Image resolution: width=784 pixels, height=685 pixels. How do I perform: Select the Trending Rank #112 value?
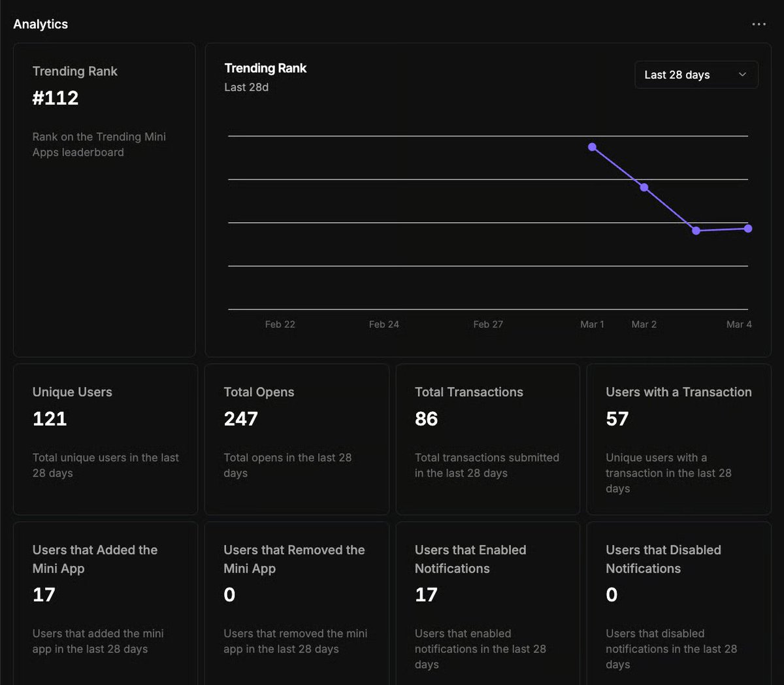click(56, 98)
